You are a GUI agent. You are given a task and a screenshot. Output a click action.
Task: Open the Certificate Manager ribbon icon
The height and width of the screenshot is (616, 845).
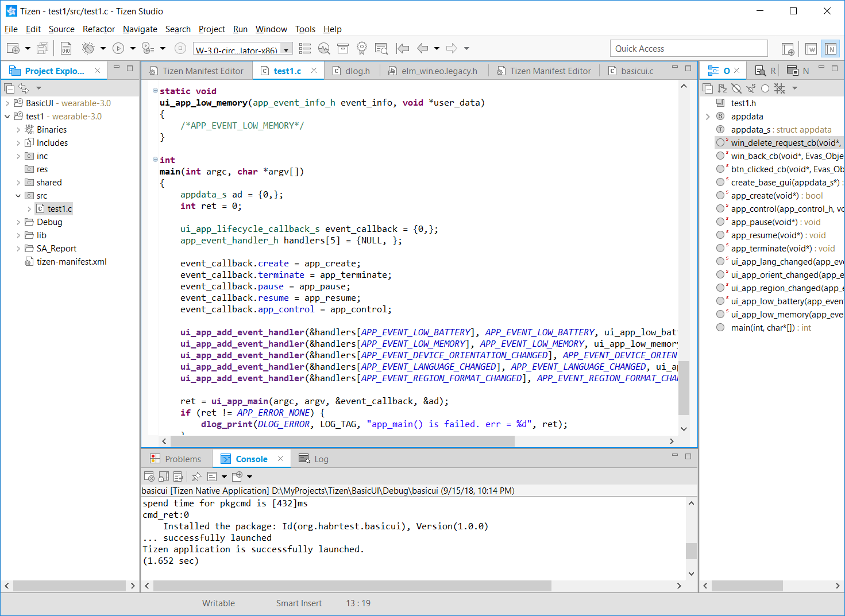(361, 49)
